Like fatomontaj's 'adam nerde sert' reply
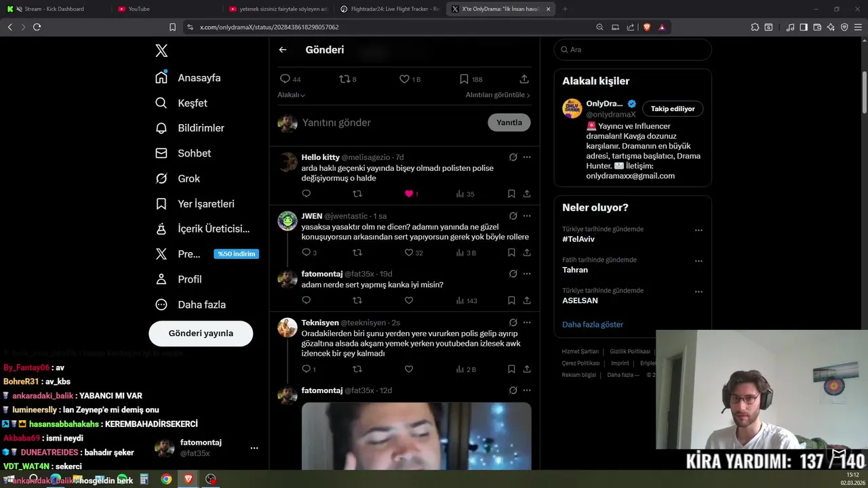 409,300
